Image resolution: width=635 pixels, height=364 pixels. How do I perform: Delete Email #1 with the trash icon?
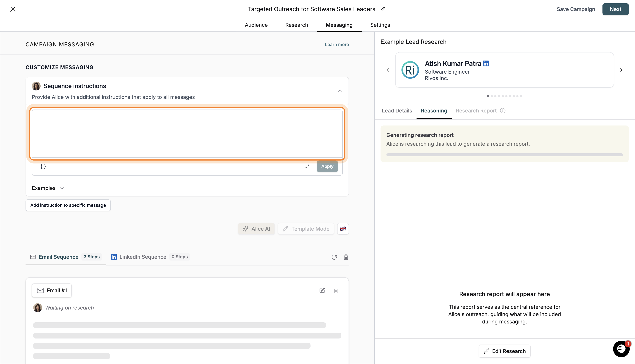pyautogui.click(x=336, y=290)
